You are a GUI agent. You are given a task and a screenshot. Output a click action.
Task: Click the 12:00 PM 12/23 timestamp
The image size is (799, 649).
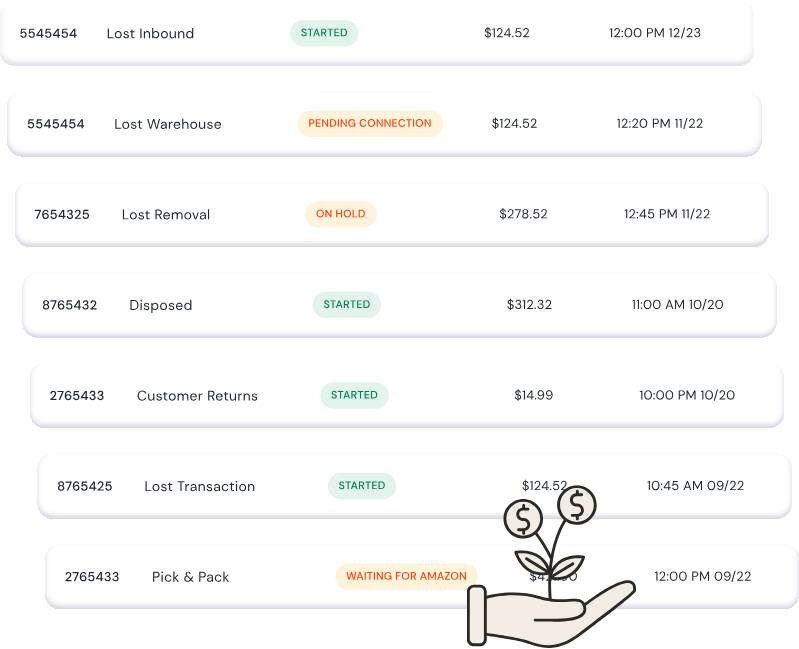(x=655, y=33)
